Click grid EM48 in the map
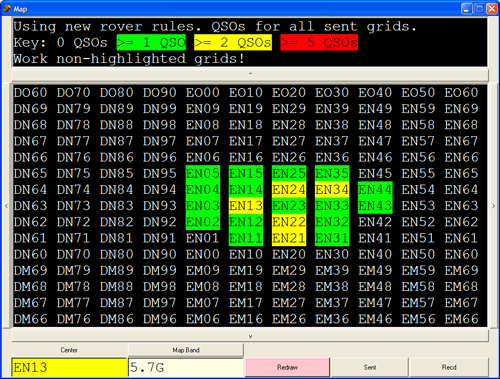500x379 pixels. click(375, 287)
